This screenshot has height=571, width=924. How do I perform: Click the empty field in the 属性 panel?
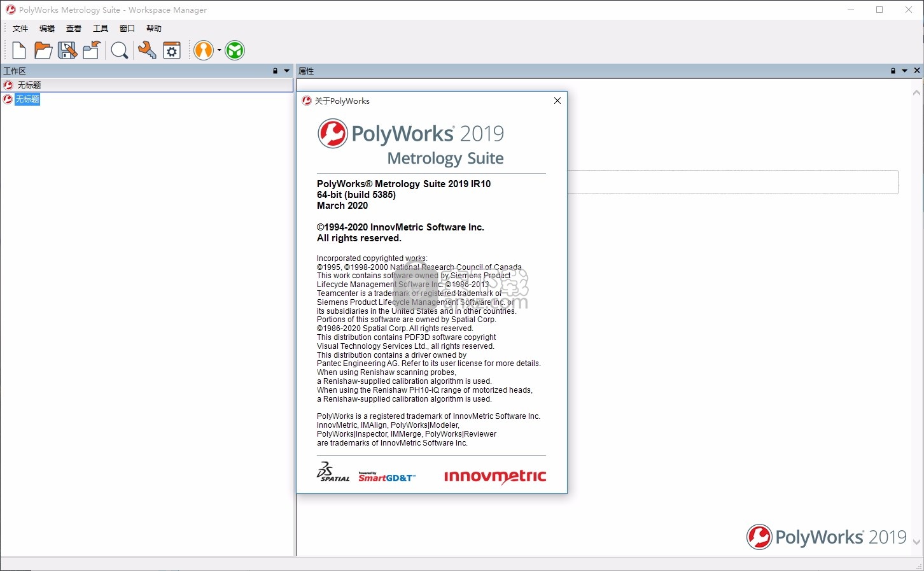pyautogui.click(x=732, y=182)
